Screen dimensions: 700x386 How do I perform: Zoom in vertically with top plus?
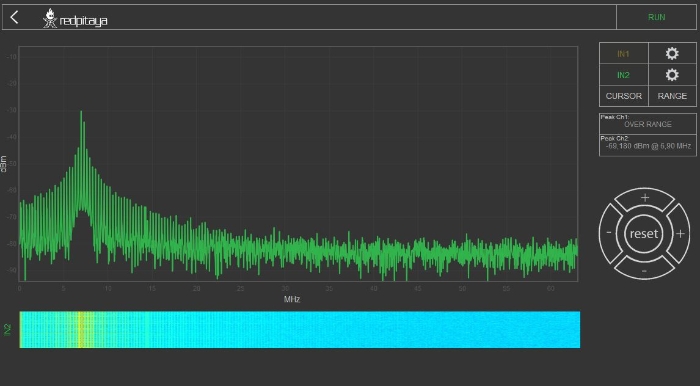point(645,198)
